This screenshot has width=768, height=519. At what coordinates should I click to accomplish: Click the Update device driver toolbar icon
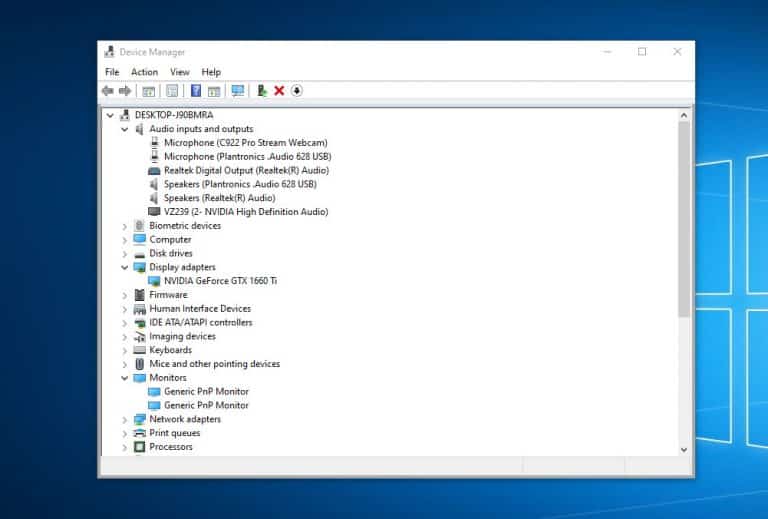click(262, 91)
